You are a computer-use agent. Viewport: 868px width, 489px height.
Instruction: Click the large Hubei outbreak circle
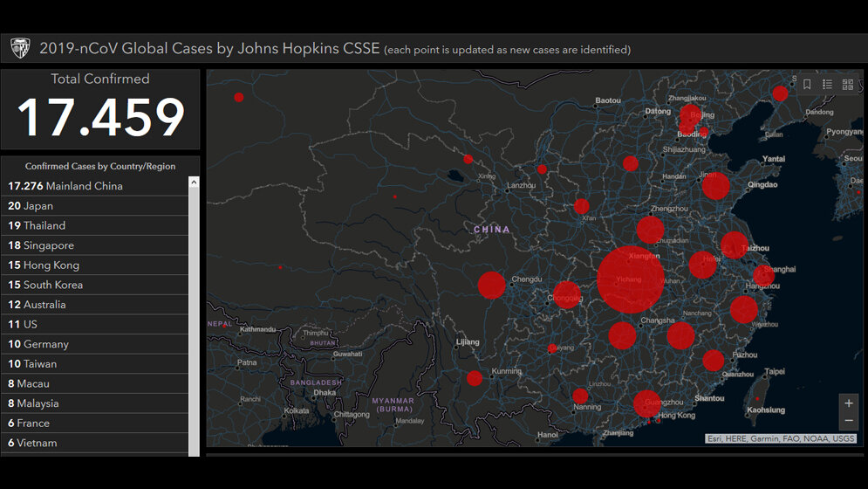pos(631,279)
